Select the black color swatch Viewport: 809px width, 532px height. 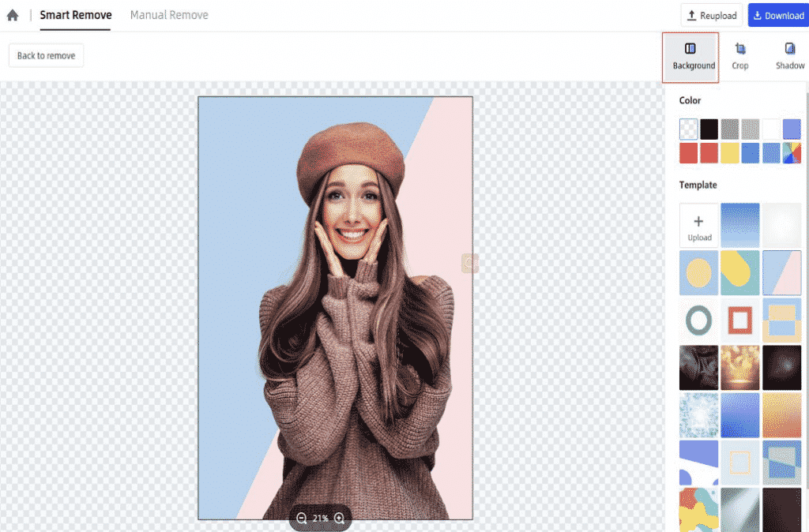click(708, 129)
